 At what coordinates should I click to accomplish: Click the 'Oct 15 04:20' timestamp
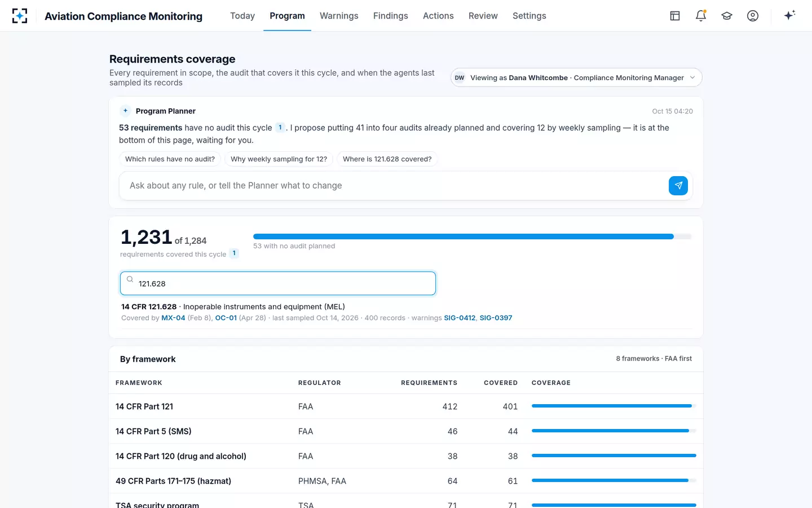point(673,111)
